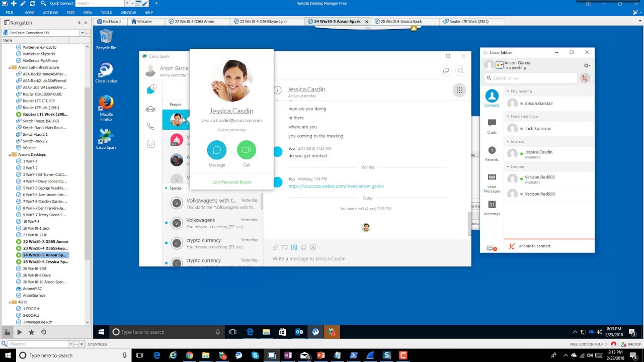Collapse the Engineering group in Jabber
The width and height of the screenshot is (644, 362).
(508, 91)
